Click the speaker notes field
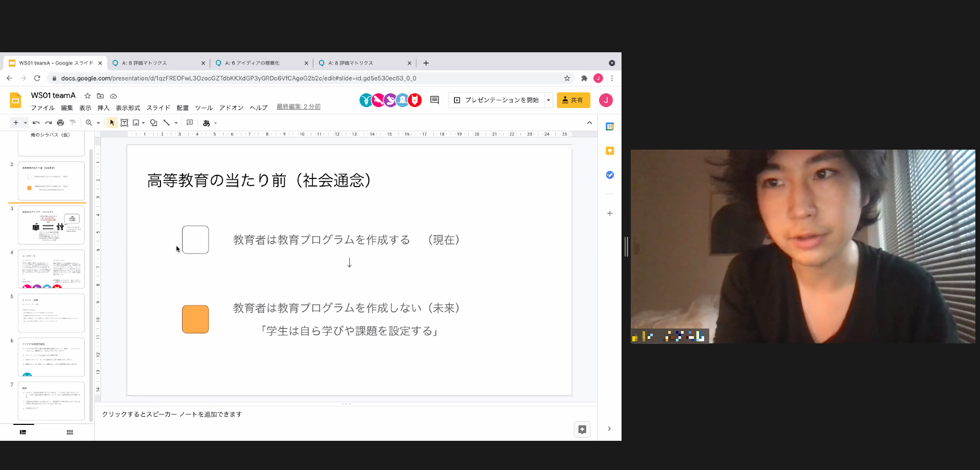 pyautogui.click(x=346, y=414)
